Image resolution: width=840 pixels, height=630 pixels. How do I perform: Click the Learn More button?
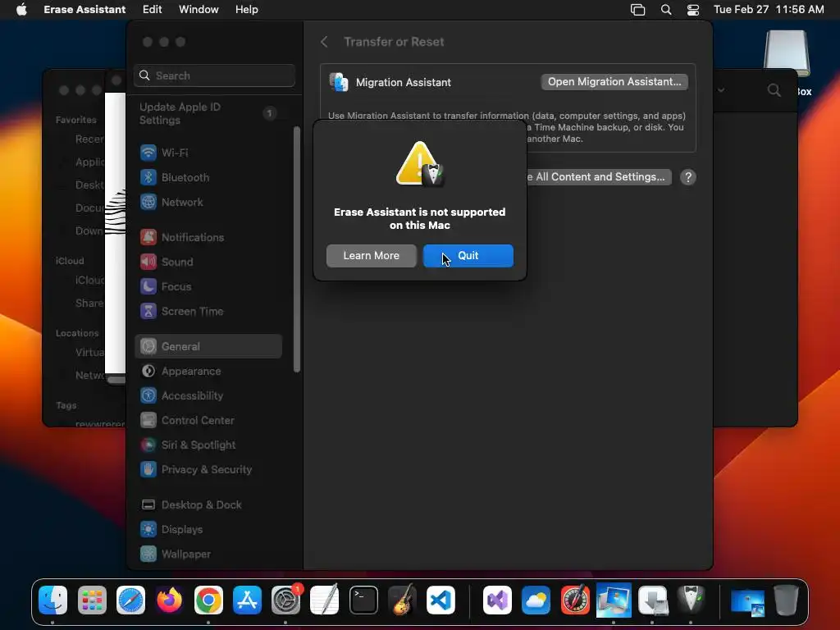372,256
